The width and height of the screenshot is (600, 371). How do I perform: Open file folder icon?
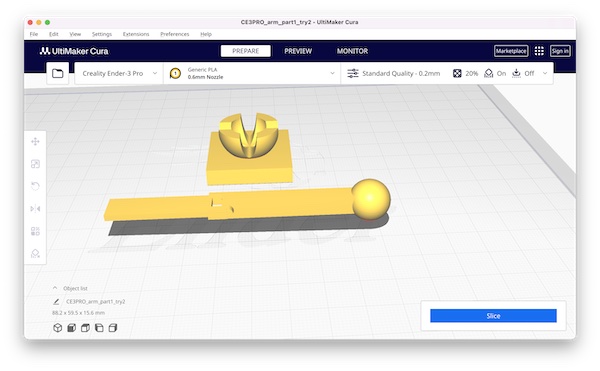[58, 73]
